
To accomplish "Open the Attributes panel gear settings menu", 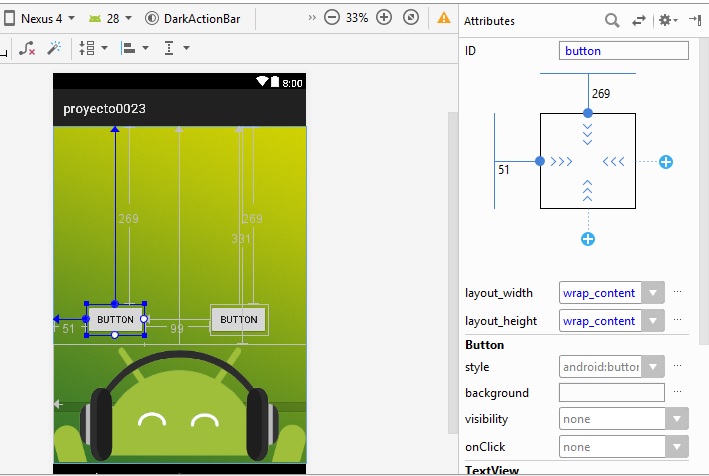I will (x=667, y=20).
